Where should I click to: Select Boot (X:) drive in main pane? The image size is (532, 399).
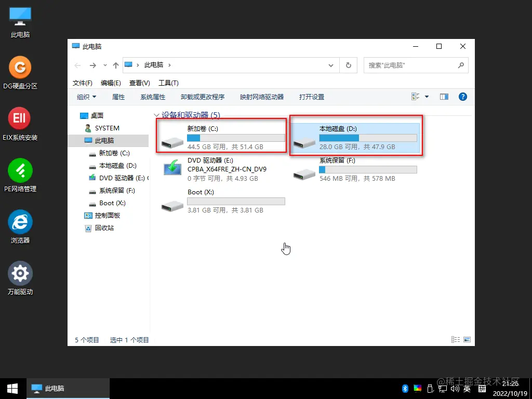[222, 201]
